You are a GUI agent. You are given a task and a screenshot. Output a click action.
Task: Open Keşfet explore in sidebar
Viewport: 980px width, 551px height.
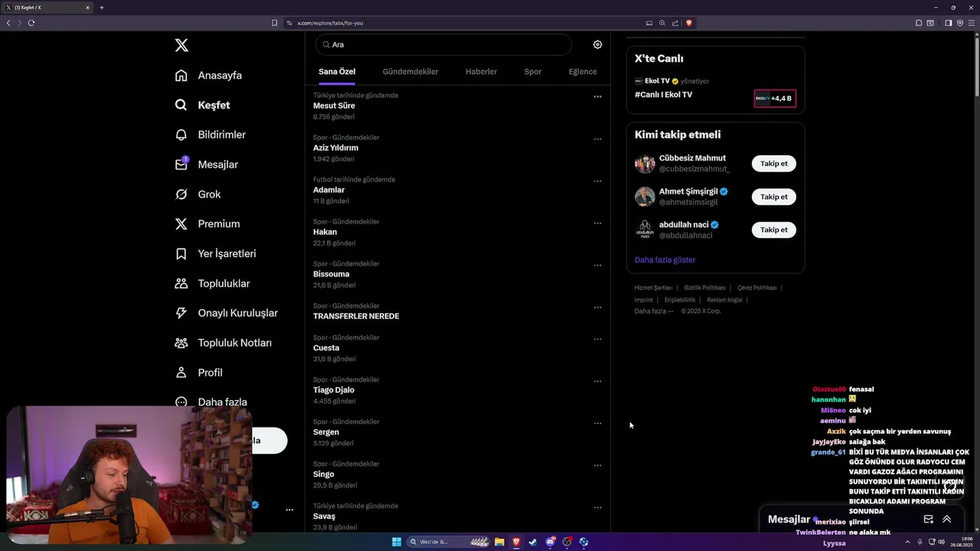(x=202, y=105)
